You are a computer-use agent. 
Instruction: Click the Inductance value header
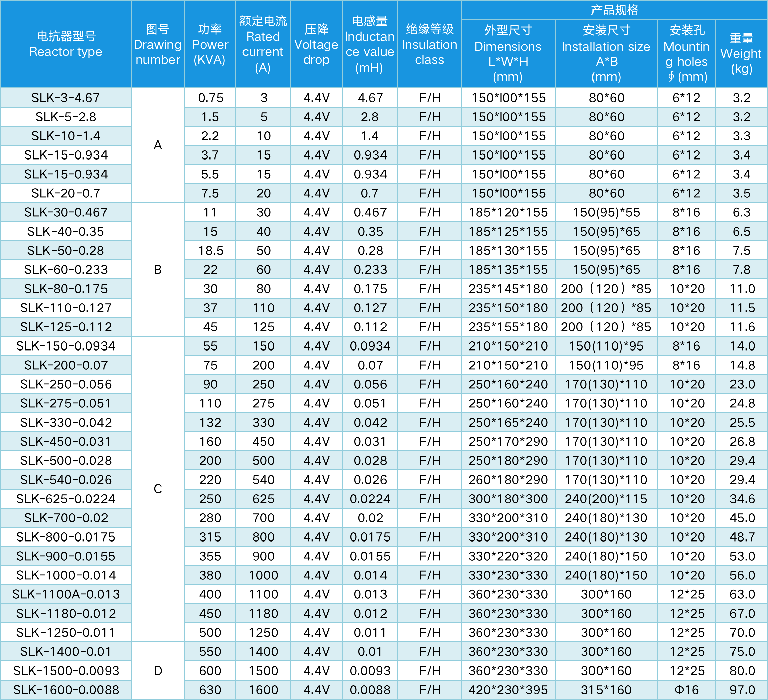[x=369, y=44]
